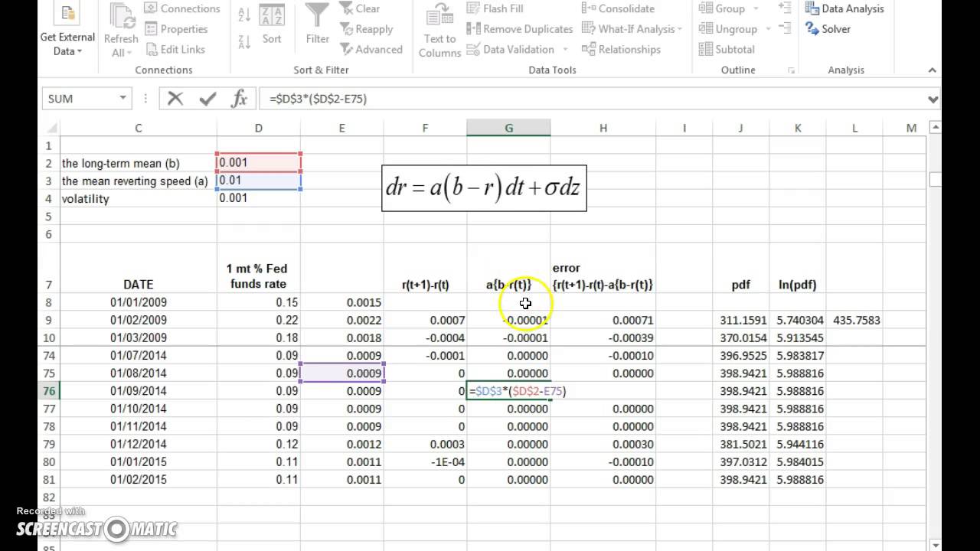Screen dimensions: 980x551
Task: Open Data Validation settings
Action: (510, 49)
